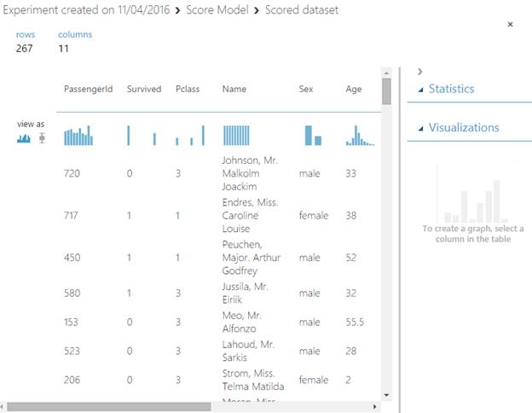Screen dimensions: 532x413
Task: Select the Name column header
Action: [x=234, y=89]
